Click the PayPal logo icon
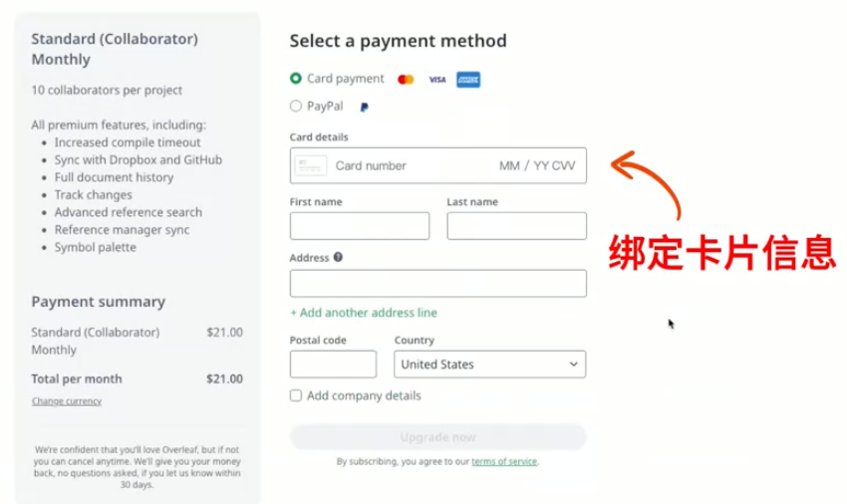This screenshot has height=504, width=847. tap(364, 107)
